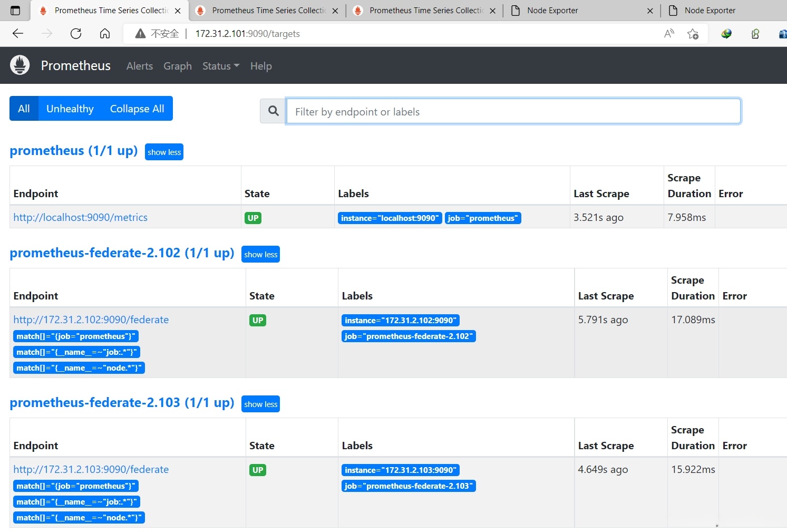Open the Alerts page
The height and width of the screenshot is (532, 787).
[140, 66]
